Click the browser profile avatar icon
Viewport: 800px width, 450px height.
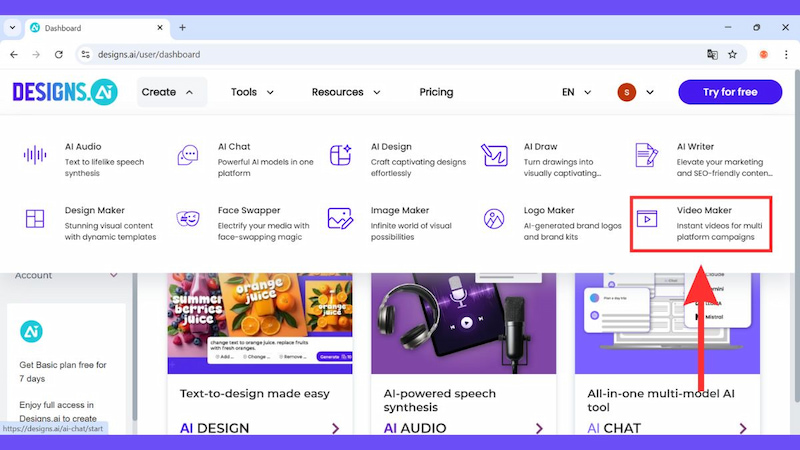click(x=763, y=55)
